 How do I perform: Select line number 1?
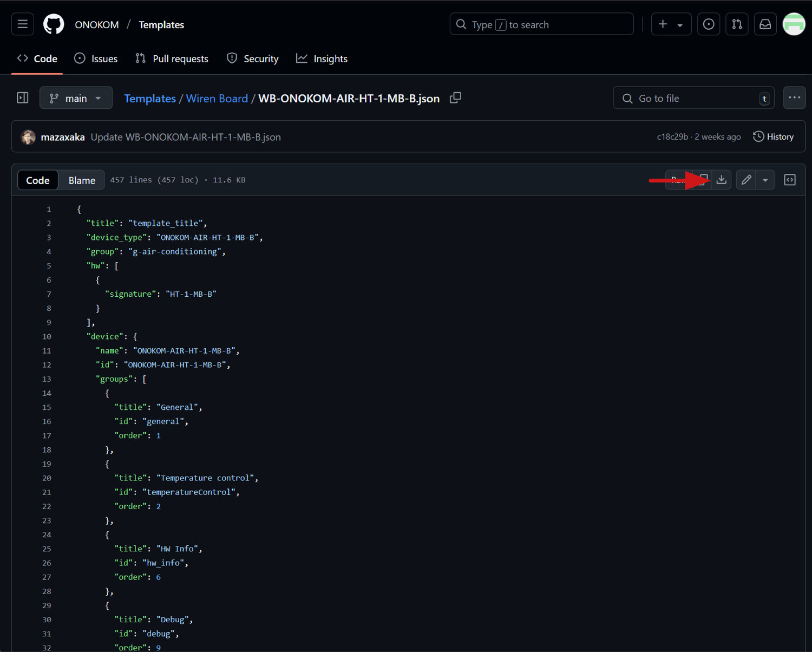tap(49, 209)
